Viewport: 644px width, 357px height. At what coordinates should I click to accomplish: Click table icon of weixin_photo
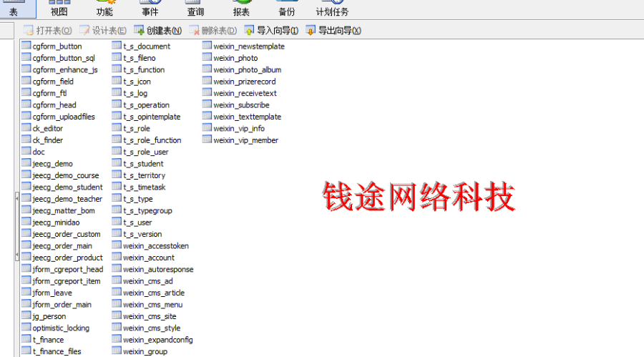pyautogui.click(x=207, y=57)
